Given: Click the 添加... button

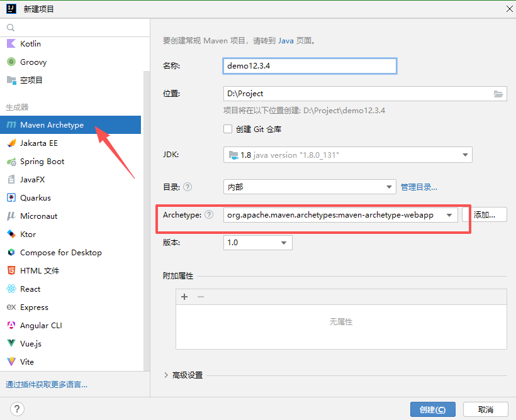Looking at the screenshot, I should [485, 215].
